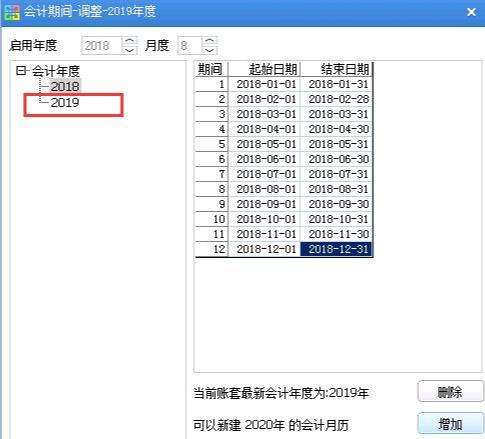Click the app icon in the title bar

[12, 12]
